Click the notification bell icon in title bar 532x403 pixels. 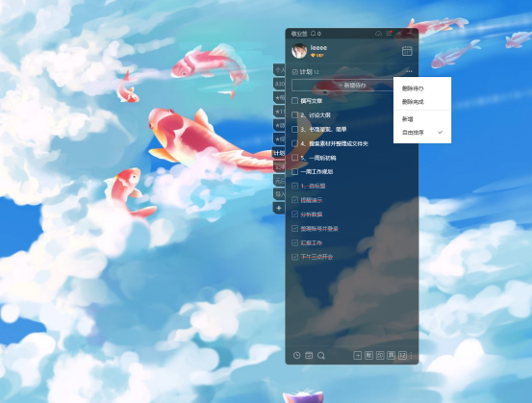point(314,34)
